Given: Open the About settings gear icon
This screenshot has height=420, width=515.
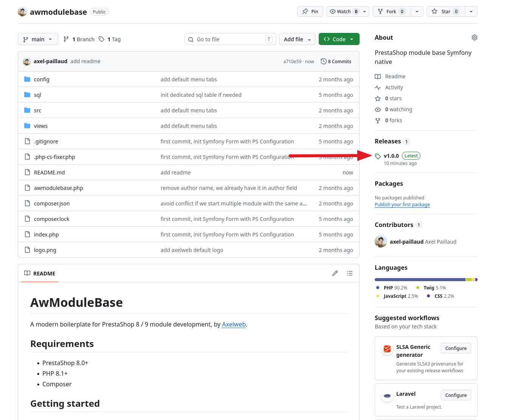Looking at the screenshot, I should [x=474, y=37].
